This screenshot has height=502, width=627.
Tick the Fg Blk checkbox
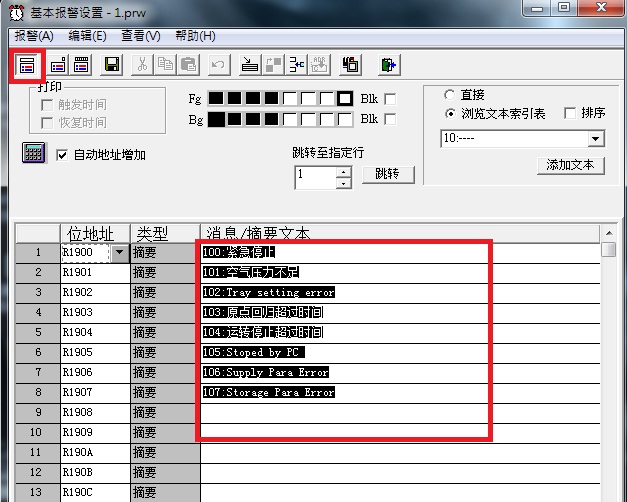(x=390, y=99)
